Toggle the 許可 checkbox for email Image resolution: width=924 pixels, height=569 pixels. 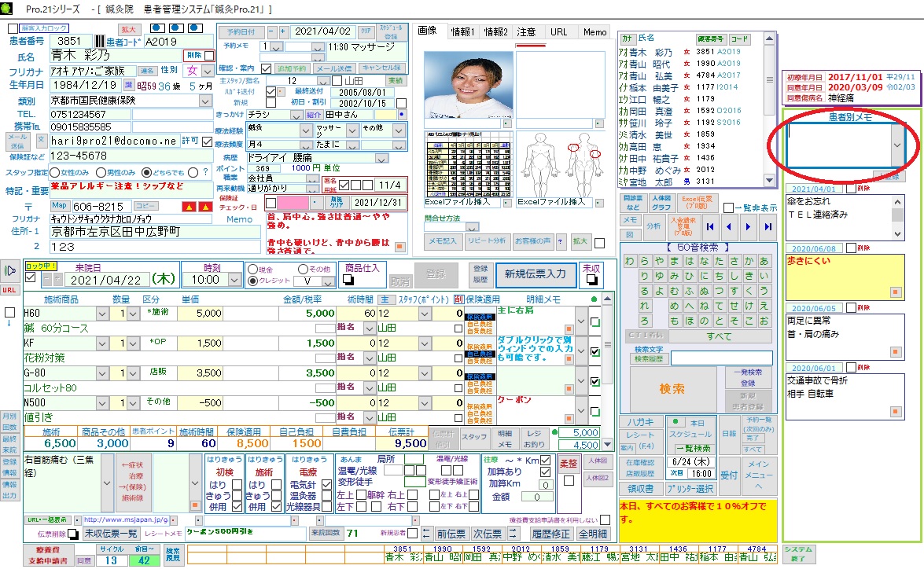[x=207, y=141]
